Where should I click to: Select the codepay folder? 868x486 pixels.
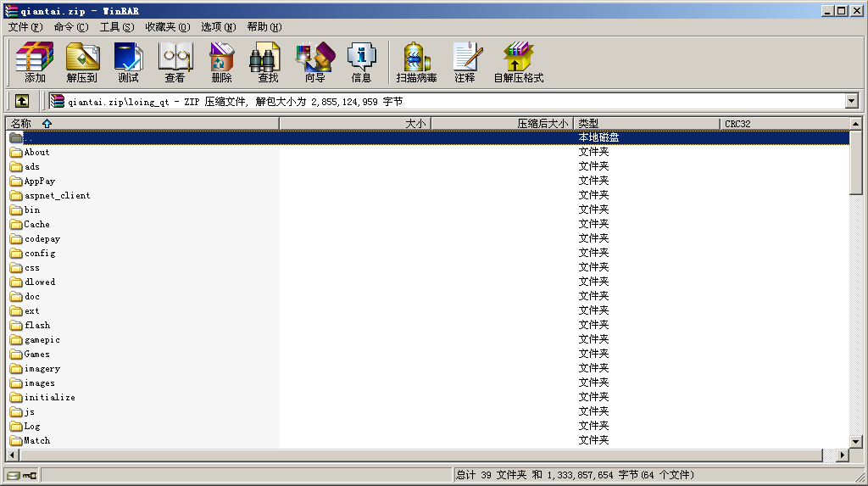point(42,238)
